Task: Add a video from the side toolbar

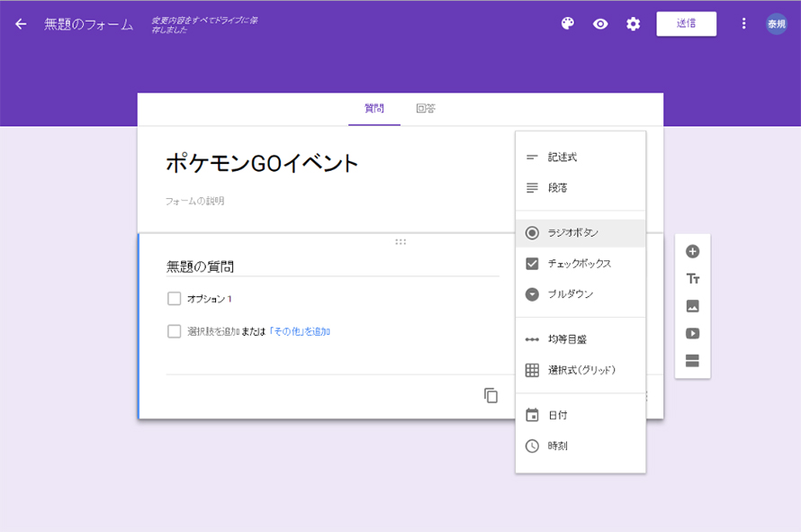Action: click(692, 334)
